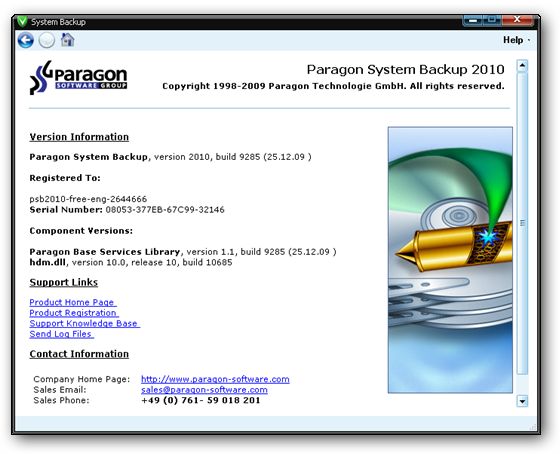Click the sales phone number +49 (0) 761- 59 018 201

click(201, 400)
